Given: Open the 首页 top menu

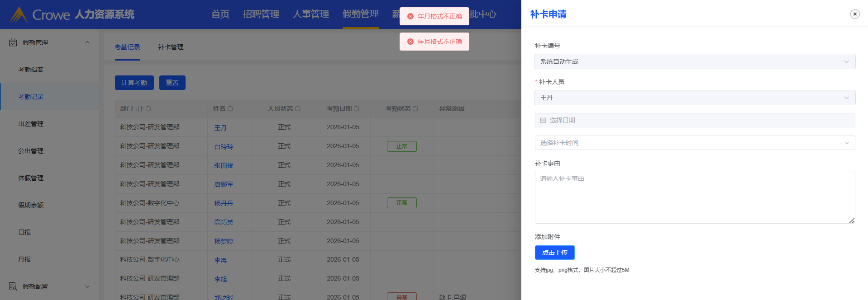Looking at the screenshot, I should [x=220, y=14].
